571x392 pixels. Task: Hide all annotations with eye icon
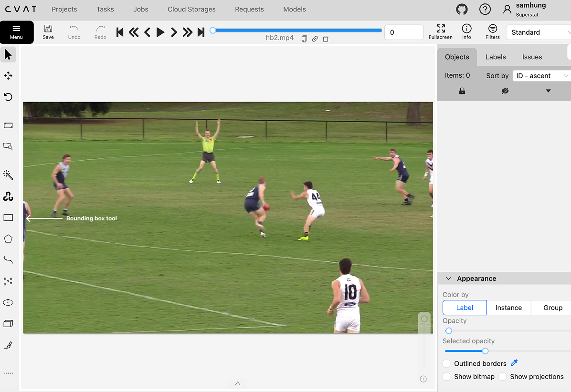tap(505, 91)
